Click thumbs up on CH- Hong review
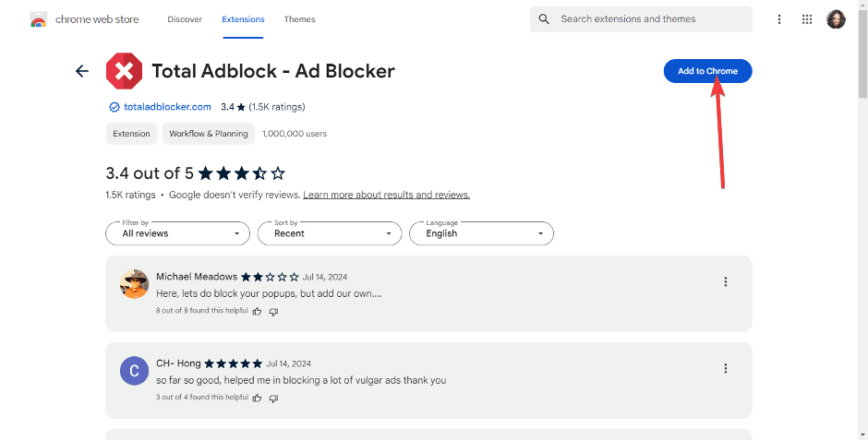The image size is (868, 440). click(x=258, y=398)
